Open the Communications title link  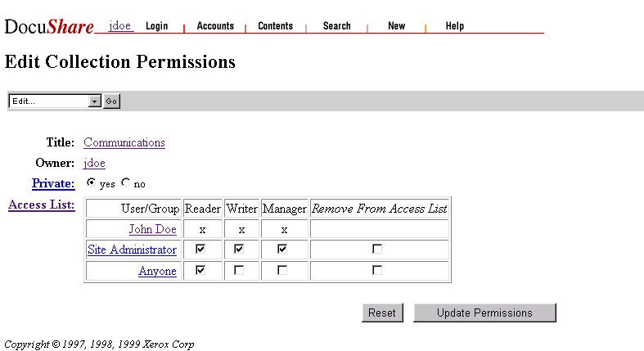tap(124, 142)
